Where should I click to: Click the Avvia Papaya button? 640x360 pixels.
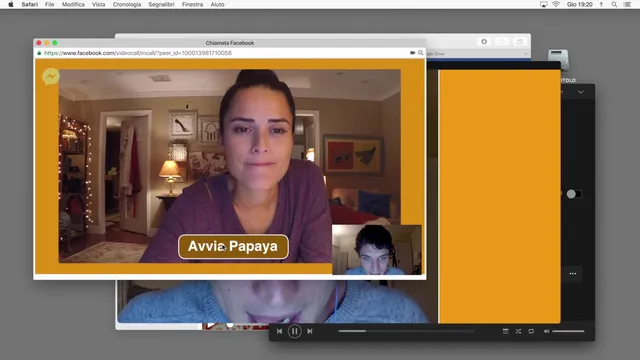pyautogui.click(x=233, y=247)
